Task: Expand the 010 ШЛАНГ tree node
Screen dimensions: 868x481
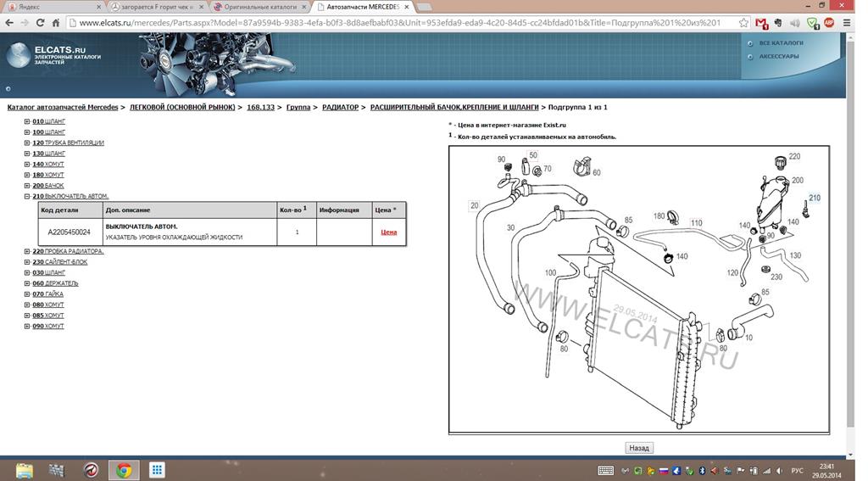Action: (x=27, y=122)
